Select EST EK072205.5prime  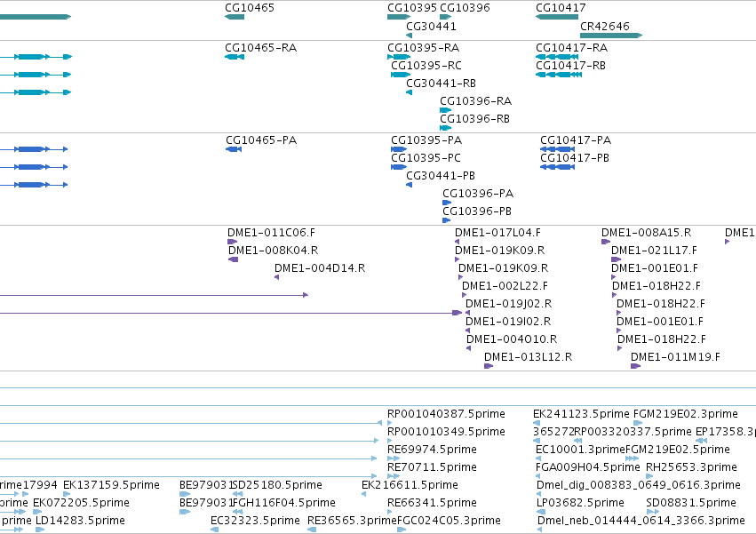[x=81, y=503]
